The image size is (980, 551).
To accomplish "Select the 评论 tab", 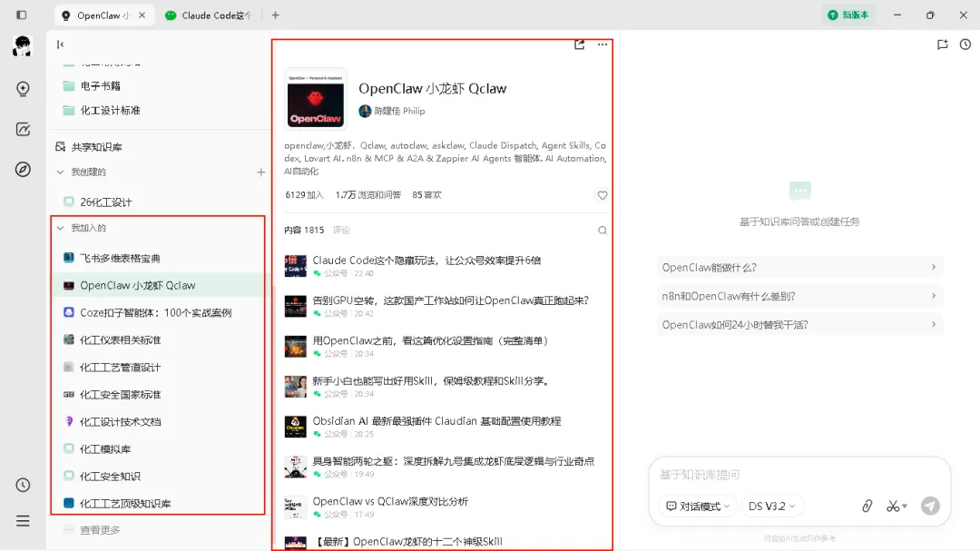I will point(341,231).
